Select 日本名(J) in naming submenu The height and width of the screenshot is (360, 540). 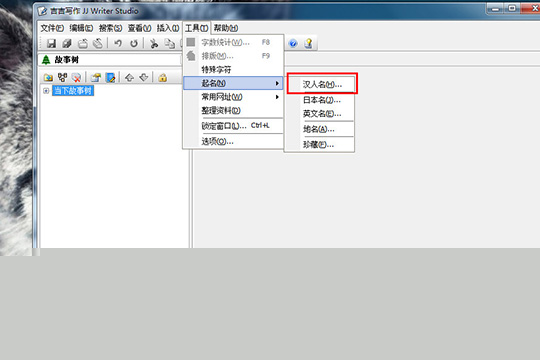[319, 100]
